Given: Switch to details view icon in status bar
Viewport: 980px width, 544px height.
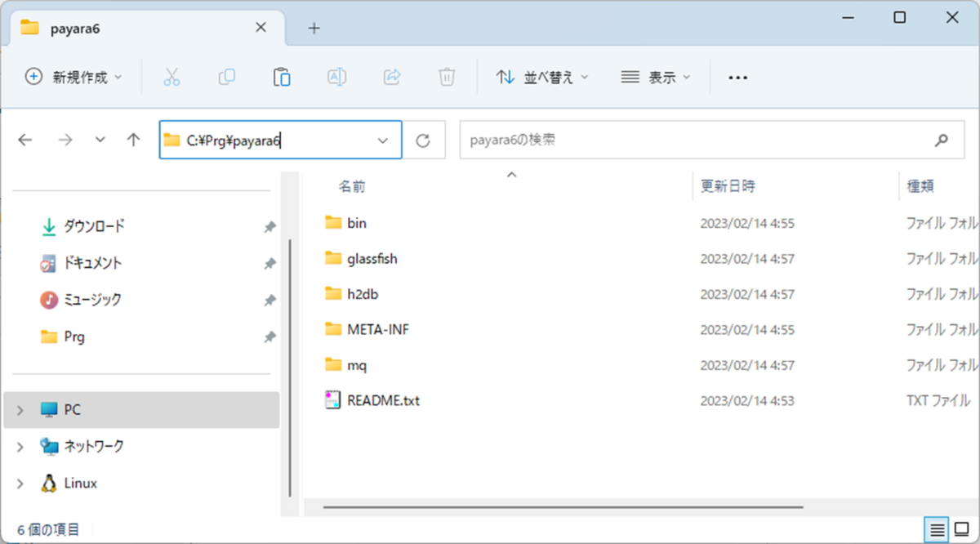Looking at the screenshot, I should (938, 529).
